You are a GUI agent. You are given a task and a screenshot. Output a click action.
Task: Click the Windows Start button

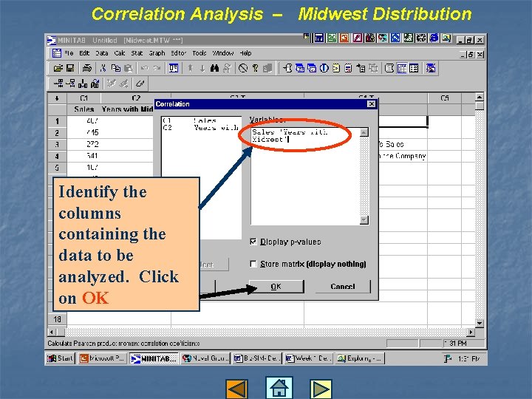[x=60, y=358]
